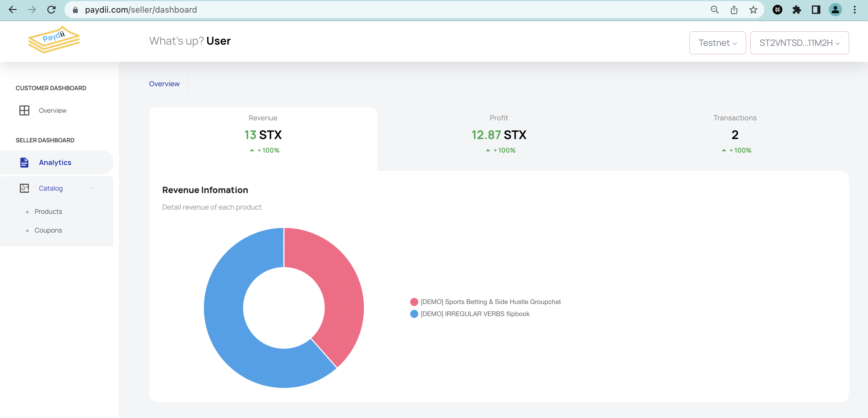Click the browser address bar URL
The width and height of the screenshot is (868, 418).
pyautogui.click(x=141, y=10)
